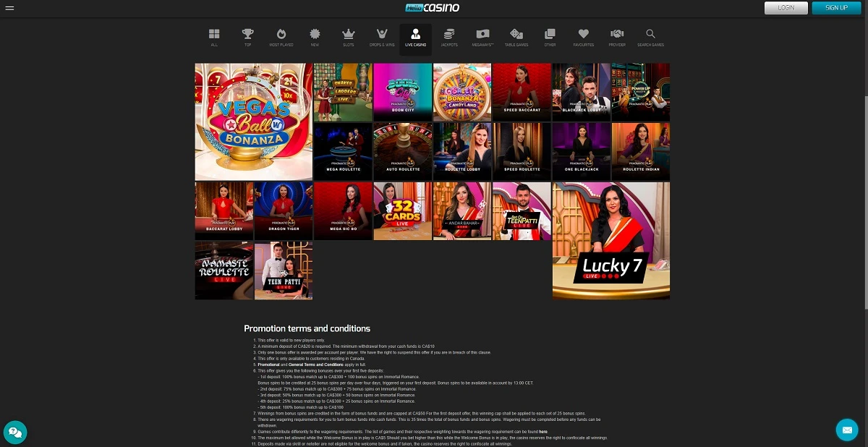Open the Roulette Lobby tile
This screenshot has height=447, width=868.
tap(462, 151)
